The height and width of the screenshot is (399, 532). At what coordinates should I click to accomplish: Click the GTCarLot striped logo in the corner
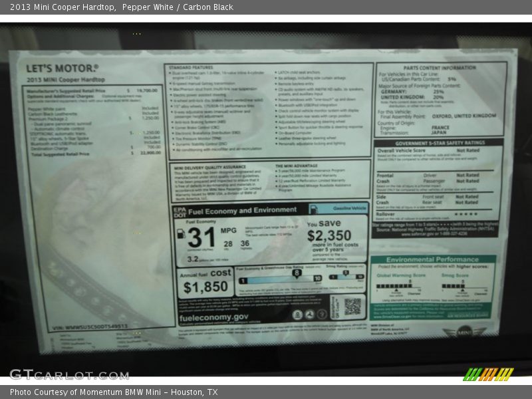[x=488, y=374]
